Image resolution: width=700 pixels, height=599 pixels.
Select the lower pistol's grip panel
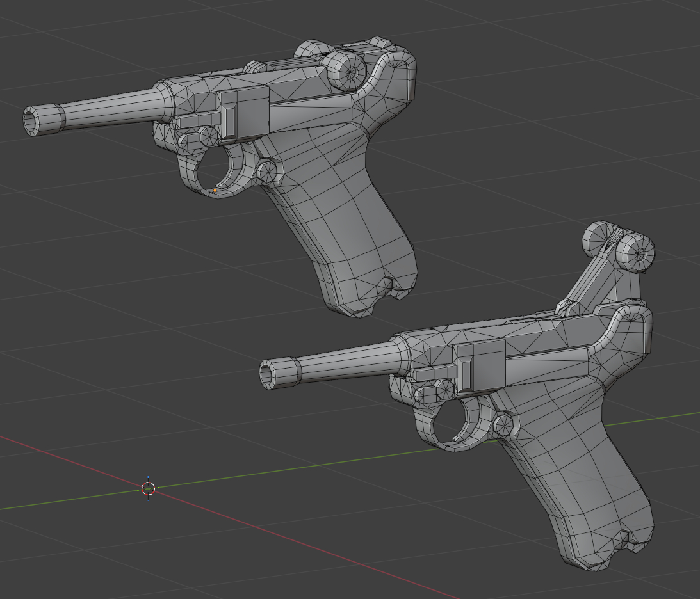pyautogui.click(x=576, y=474)
